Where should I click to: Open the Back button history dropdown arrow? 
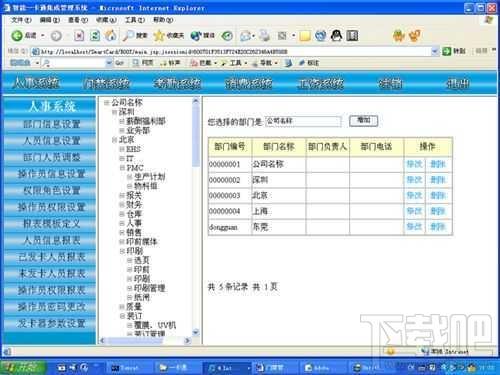pos(43,36)
